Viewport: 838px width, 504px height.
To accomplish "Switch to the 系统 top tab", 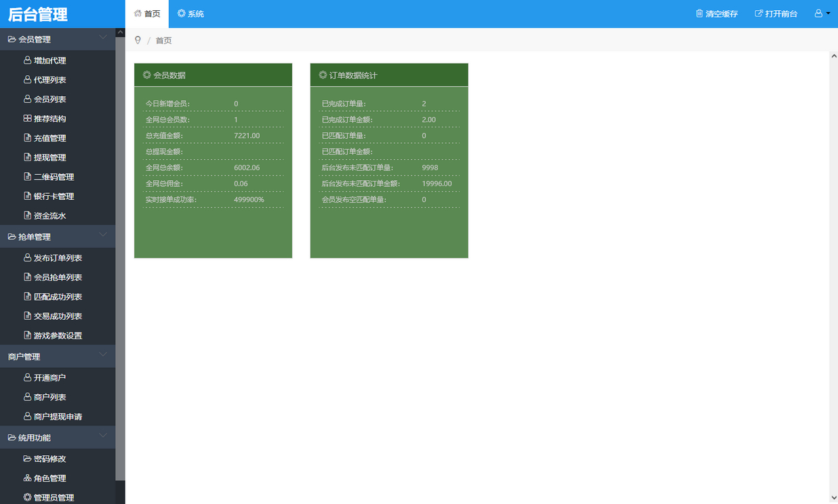I will point(191,14).
